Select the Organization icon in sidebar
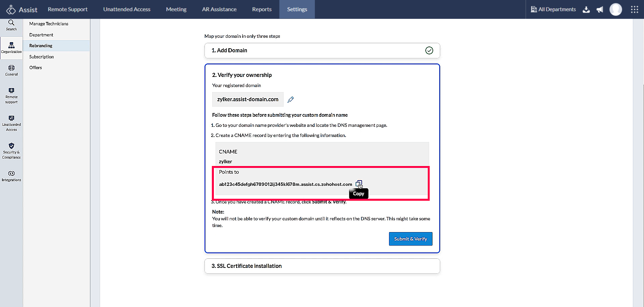 pos(11,47)
